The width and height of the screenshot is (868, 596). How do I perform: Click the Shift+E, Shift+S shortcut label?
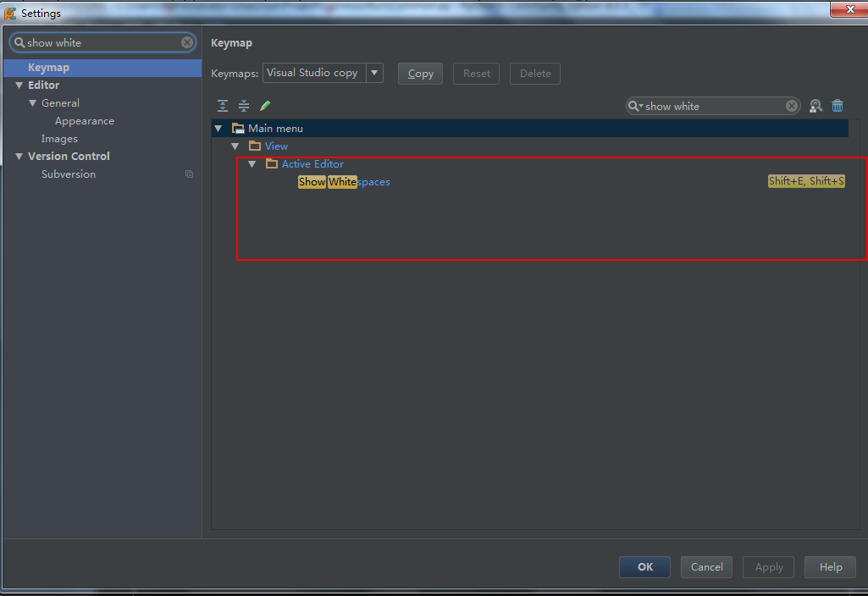tap(806, 181)
